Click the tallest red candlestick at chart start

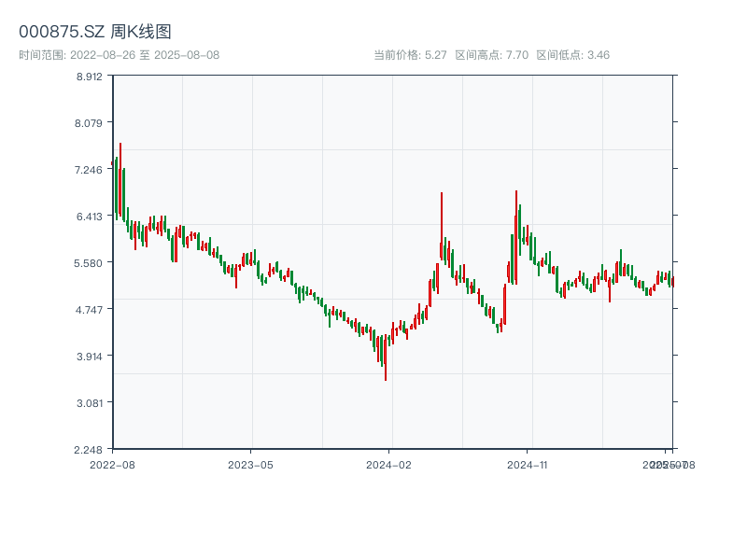(x=120, y=180)
